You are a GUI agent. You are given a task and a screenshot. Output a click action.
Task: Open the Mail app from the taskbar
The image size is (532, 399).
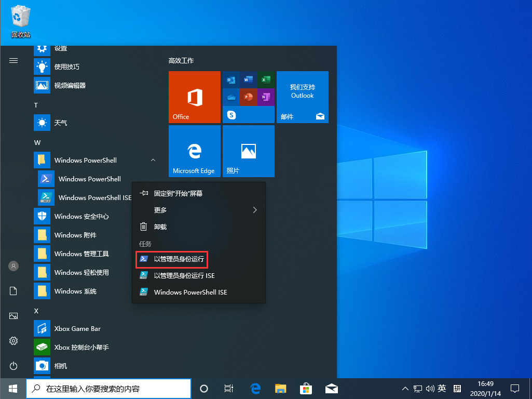point(332,388)
